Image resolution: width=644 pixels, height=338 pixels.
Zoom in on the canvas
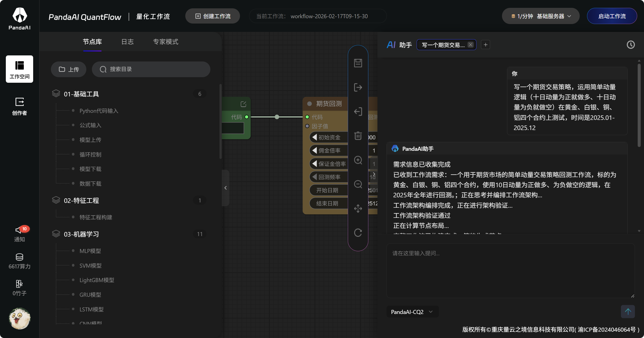tap(358, 160)
